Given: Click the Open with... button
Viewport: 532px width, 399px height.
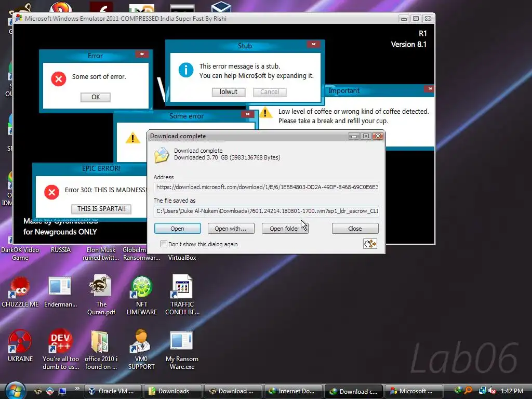Looking at the screenshot, I should click(x=231, y=229).
